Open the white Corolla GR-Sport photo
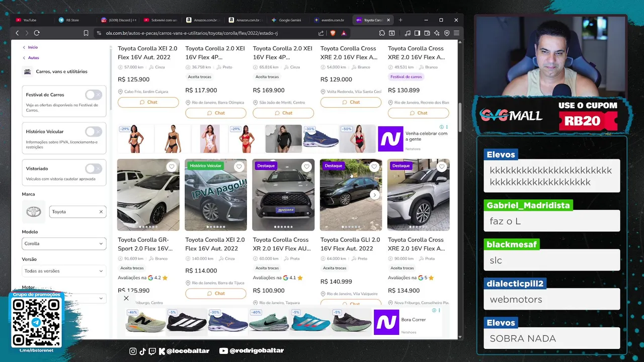Image resolution: width=644 pixels, height=362 pixels. click(x=148, y=195)
